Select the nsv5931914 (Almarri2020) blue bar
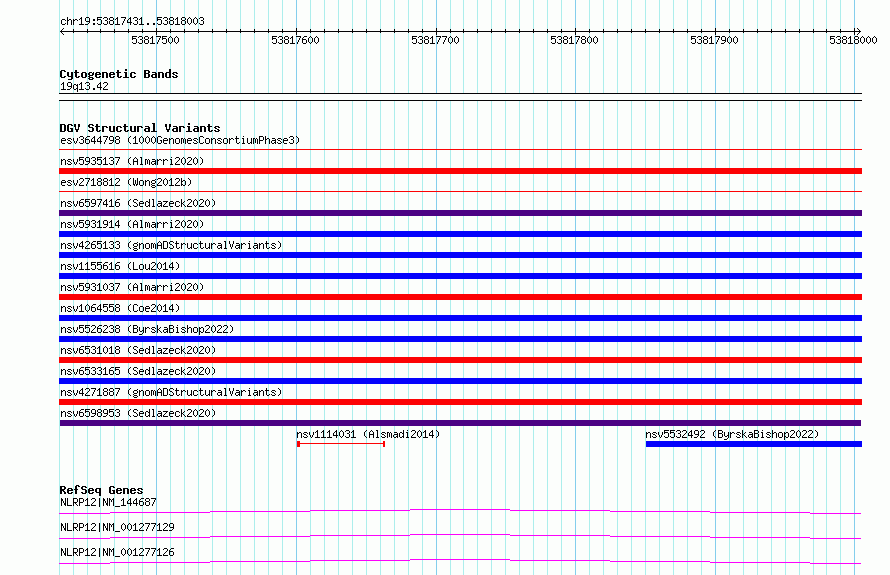The image size is (890, 575). click(x=460, y=234)
